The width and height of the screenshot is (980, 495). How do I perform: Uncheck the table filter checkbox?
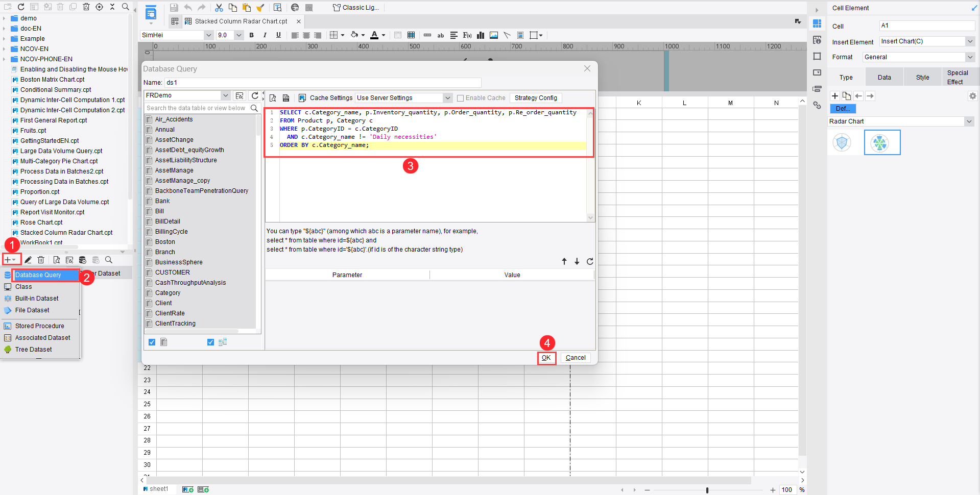click(152, 342)
